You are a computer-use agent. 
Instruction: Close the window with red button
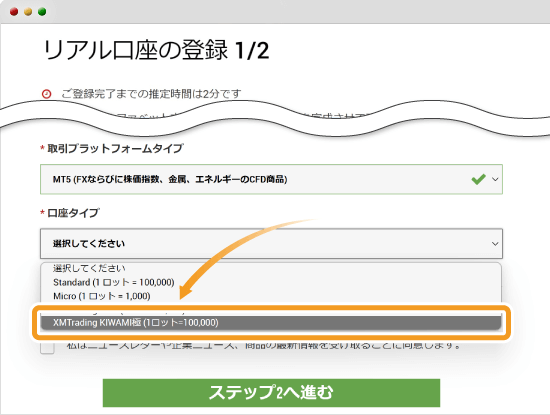(14, 12)
